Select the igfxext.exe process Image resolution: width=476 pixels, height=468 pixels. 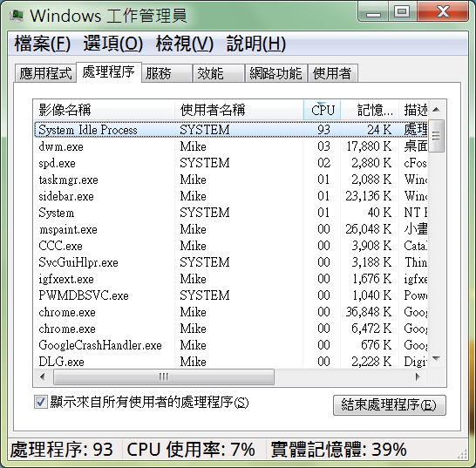click(231, 279)
